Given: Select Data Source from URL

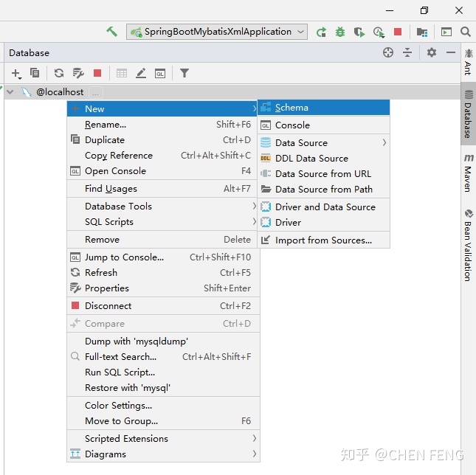Looking at the screenshot, I should click(x=324, y=173).
